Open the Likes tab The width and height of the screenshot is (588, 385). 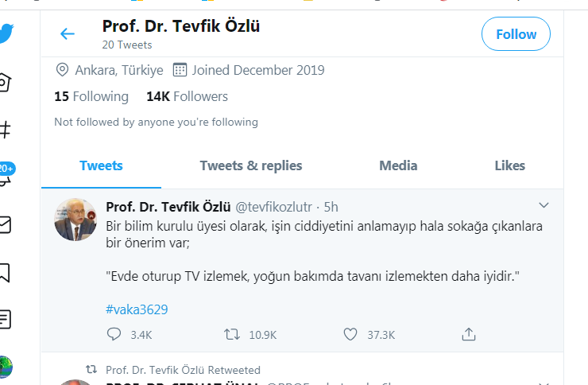(x=509, y=165)
